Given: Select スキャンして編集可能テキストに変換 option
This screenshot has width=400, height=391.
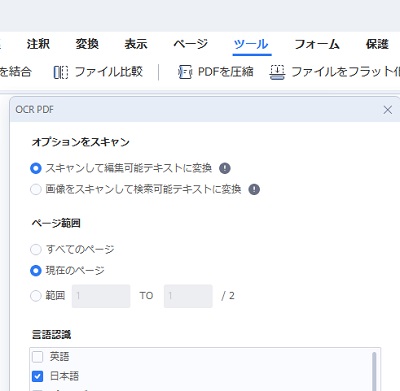Looking at the screenshot, I should (36, 168).
